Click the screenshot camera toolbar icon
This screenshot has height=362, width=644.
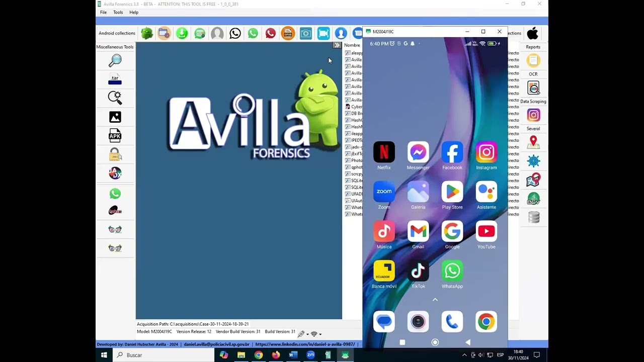306,33
